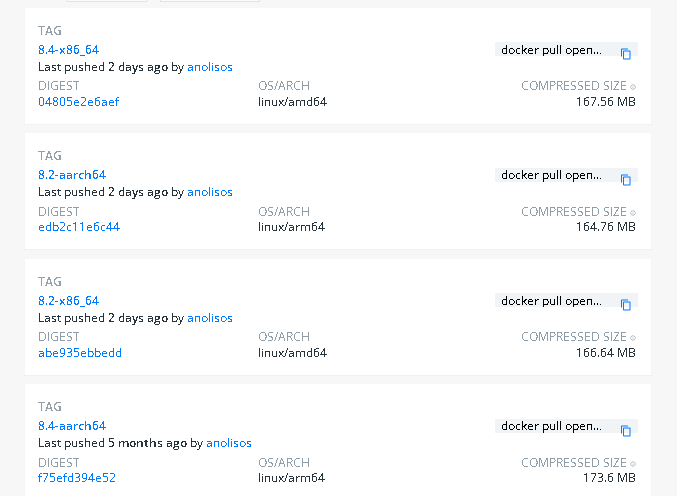
Task: Visit anolisos profile from 8.4-aarch64 row
Action: (x=229, y=443)
